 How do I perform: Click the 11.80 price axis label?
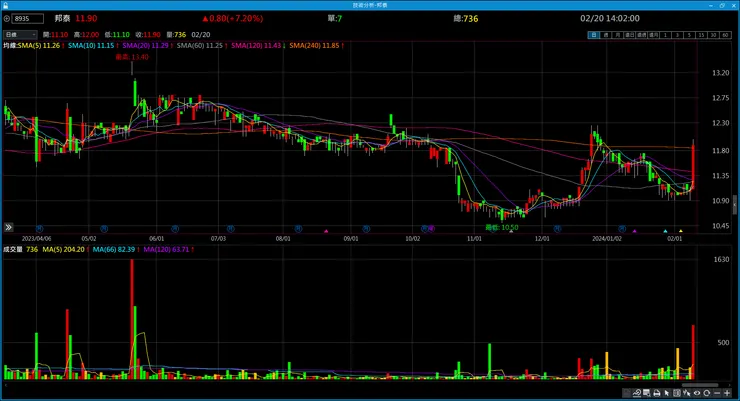(721, 150)
